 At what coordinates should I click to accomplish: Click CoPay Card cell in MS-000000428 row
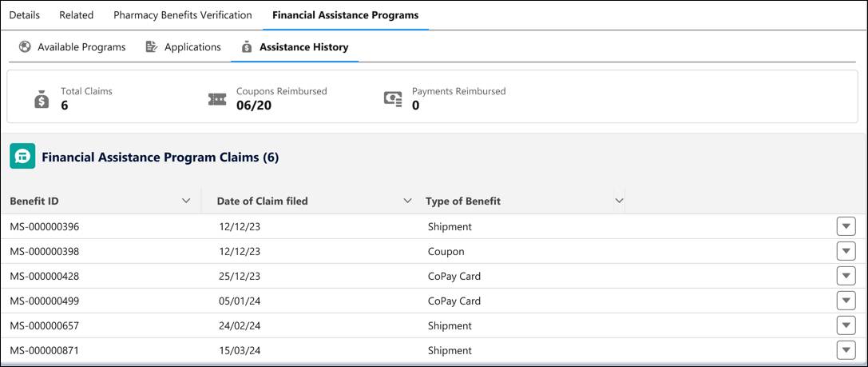454,276
